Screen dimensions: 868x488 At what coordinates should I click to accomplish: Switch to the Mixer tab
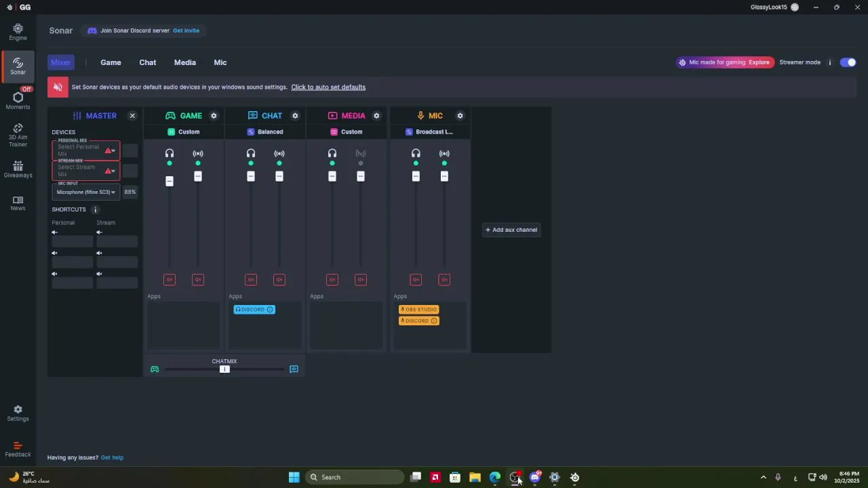60,62
